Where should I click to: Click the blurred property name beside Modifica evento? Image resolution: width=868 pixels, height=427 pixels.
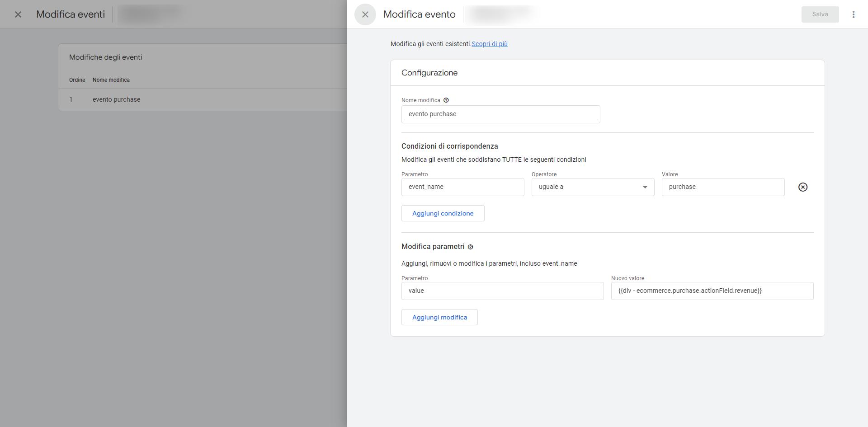pyautogui.click(x=500, y=14)
